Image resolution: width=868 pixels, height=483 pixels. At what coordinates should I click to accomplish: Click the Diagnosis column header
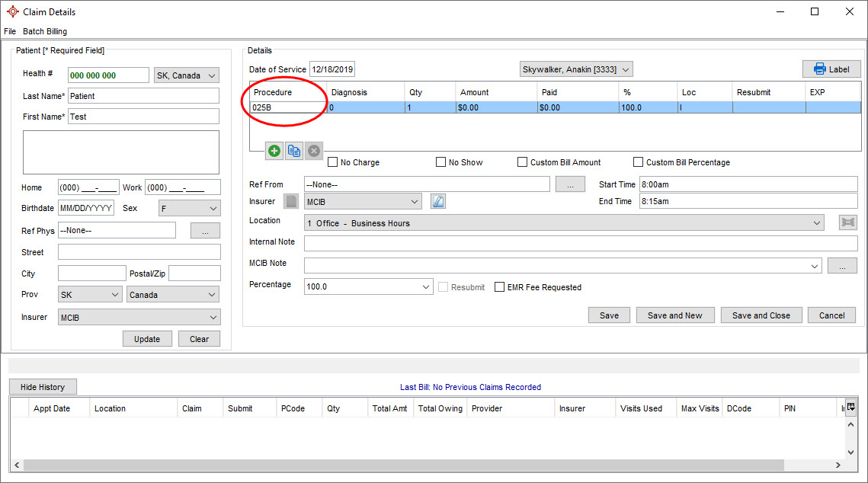tap(365, 92)
